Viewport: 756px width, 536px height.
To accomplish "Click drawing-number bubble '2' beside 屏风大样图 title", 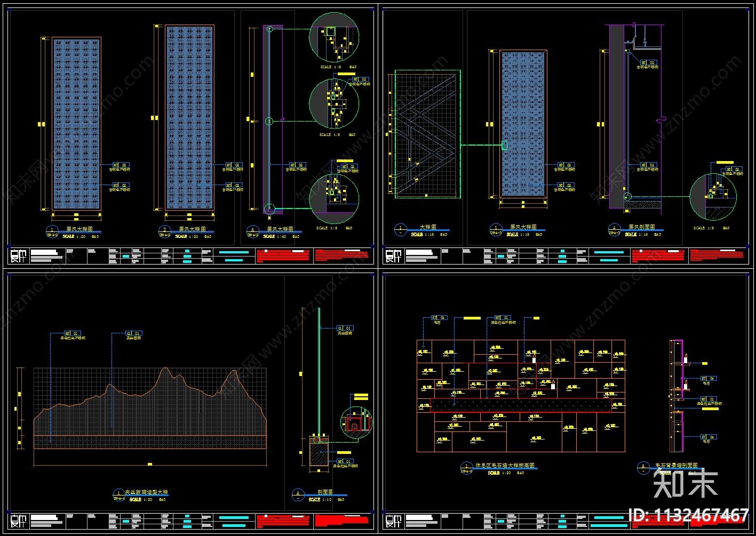I will [165, 231].
